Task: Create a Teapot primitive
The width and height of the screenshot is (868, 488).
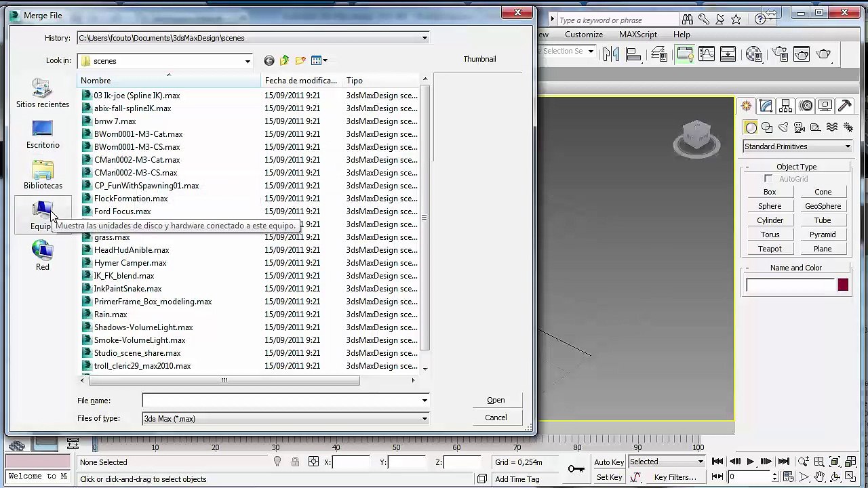Action: (770, 249)
